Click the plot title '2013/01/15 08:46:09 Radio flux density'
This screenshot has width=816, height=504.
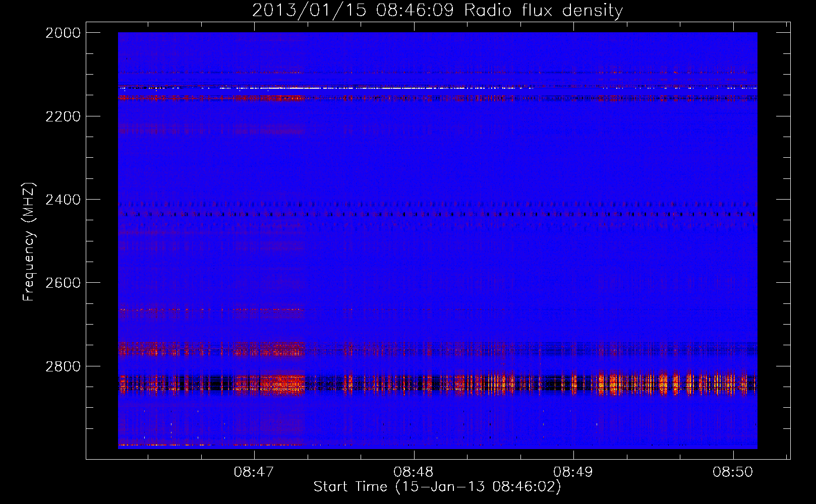click(437, 10)
